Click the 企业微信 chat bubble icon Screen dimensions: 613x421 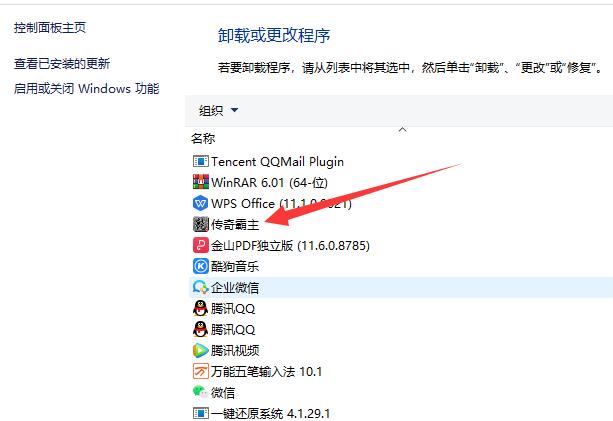(x=201, y=287)
